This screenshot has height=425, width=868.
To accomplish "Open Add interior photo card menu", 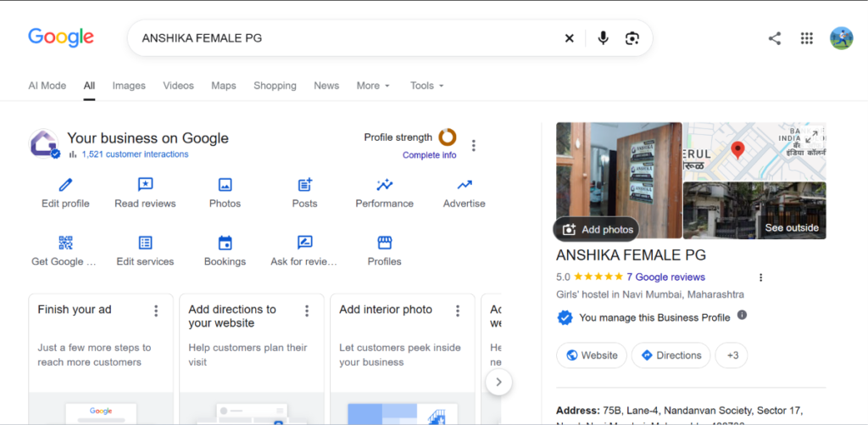I will click(457, 310).
